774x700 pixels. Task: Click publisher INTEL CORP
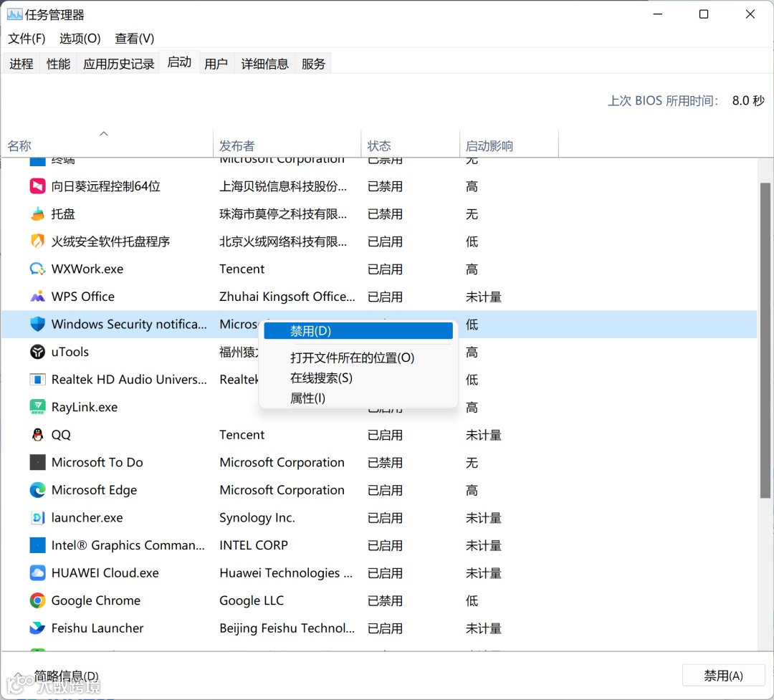click(x=254, y=545)
